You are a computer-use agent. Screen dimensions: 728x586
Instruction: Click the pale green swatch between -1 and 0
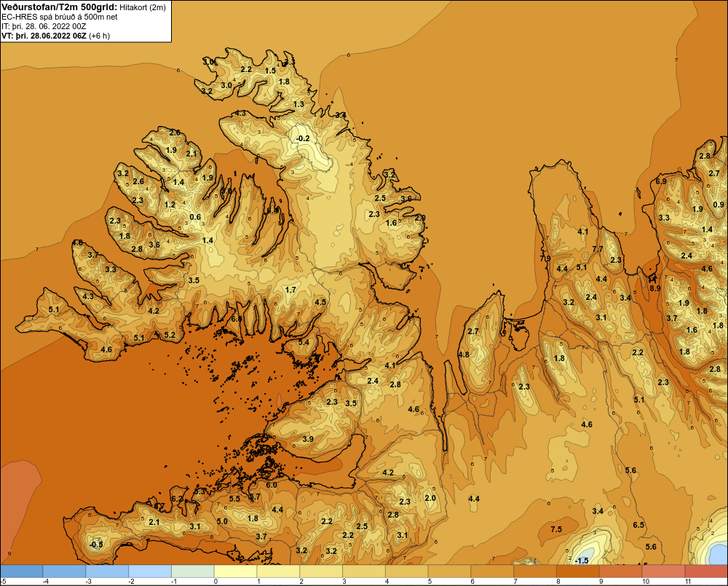click(x=193, y=571)
